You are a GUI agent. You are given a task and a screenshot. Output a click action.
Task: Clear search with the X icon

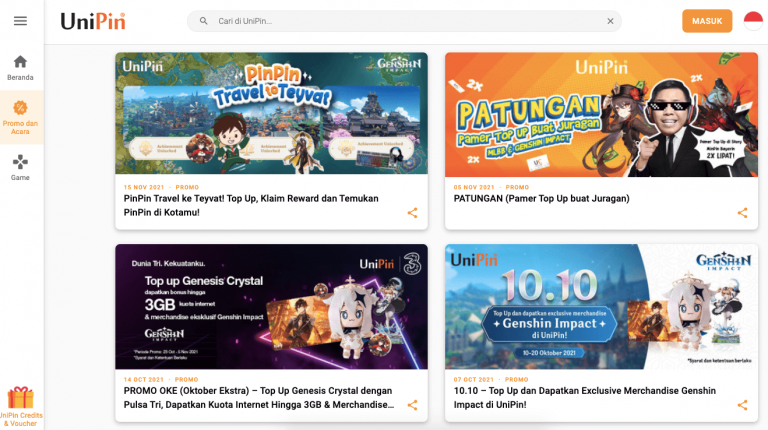tap(610, 21)
